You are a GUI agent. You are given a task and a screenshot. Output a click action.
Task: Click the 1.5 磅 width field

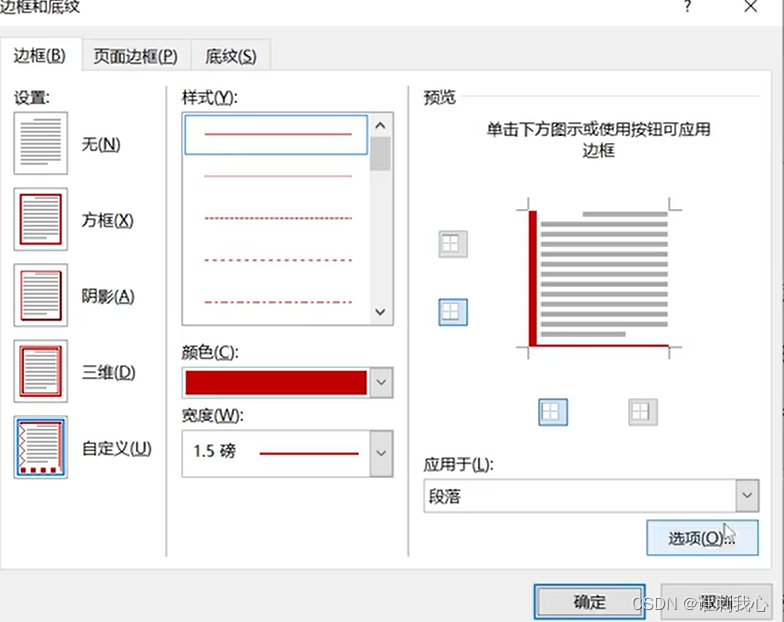(x=276, y=453)
